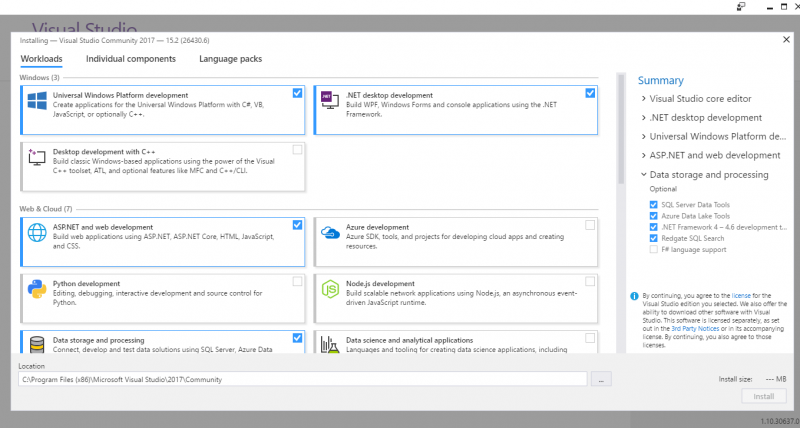
Task: Switch to the Workloads tab
Action: point(41,59)
